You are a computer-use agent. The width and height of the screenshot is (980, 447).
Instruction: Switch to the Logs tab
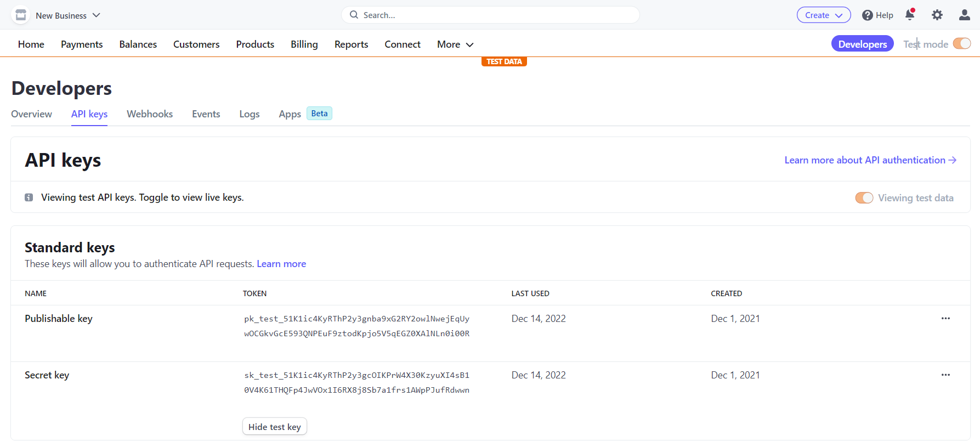tap(250, 114)
